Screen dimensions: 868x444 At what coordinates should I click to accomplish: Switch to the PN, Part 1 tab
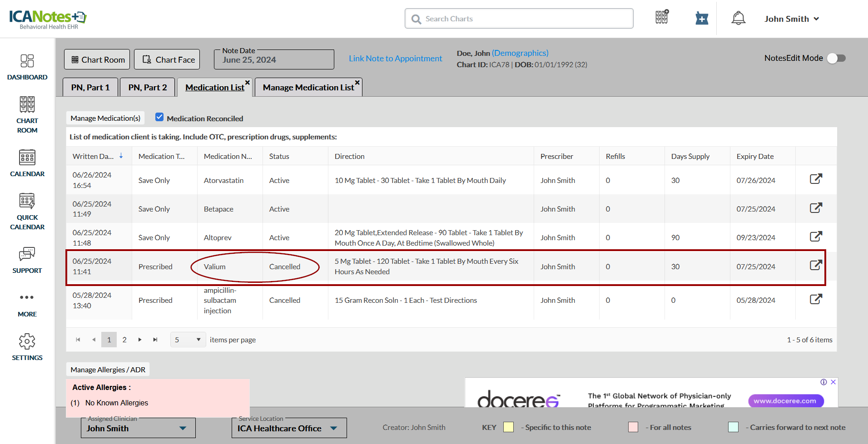[x=90, y=87]
